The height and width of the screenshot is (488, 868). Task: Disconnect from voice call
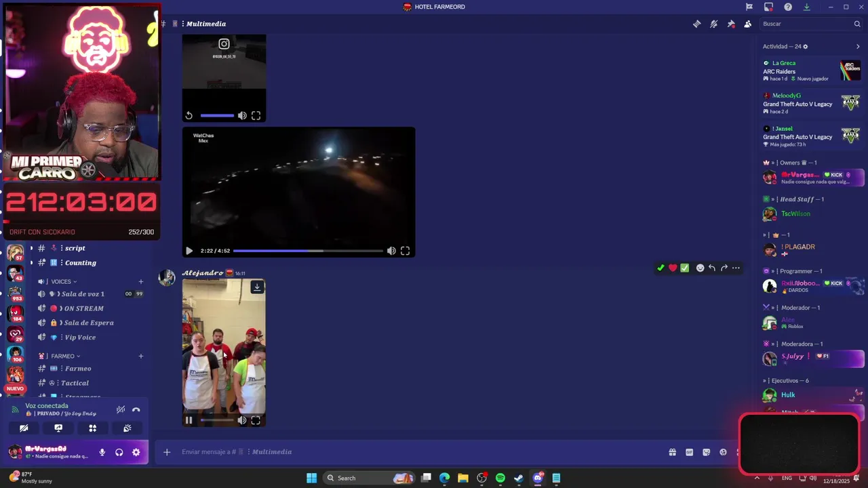136,409
